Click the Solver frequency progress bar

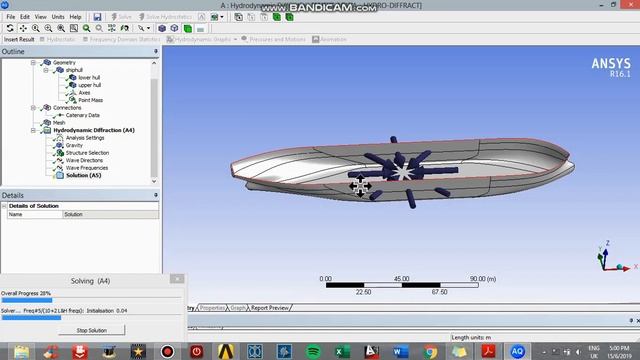(91, 318)
